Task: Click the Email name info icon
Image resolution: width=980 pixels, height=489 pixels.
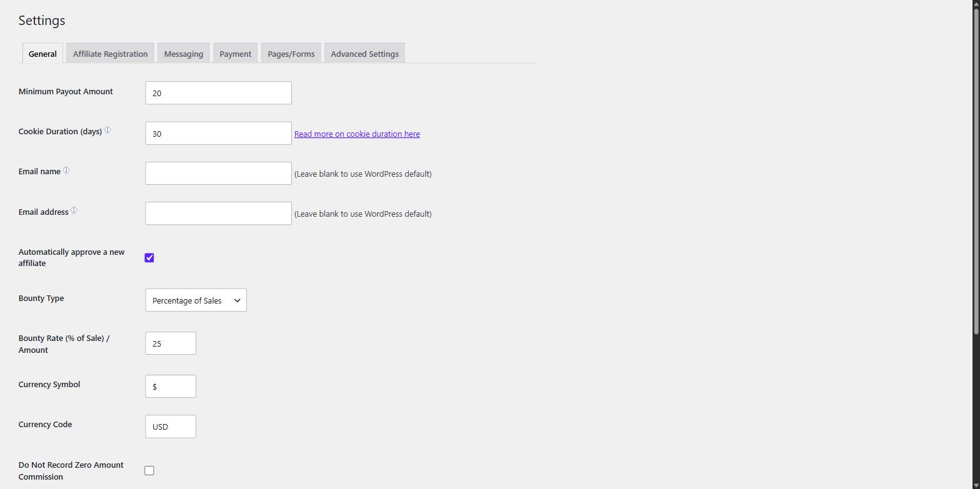Action: click(66, 170)
